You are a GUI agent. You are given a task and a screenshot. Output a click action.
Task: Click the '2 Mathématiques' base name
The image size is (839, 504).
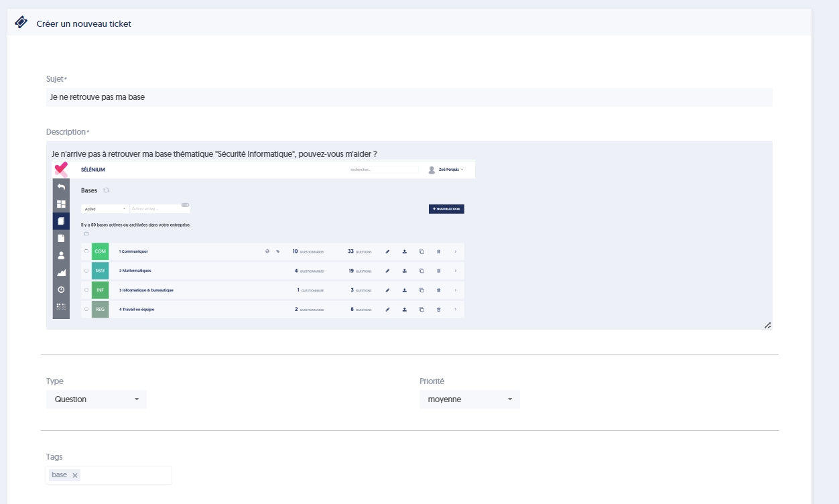point(135,271)
